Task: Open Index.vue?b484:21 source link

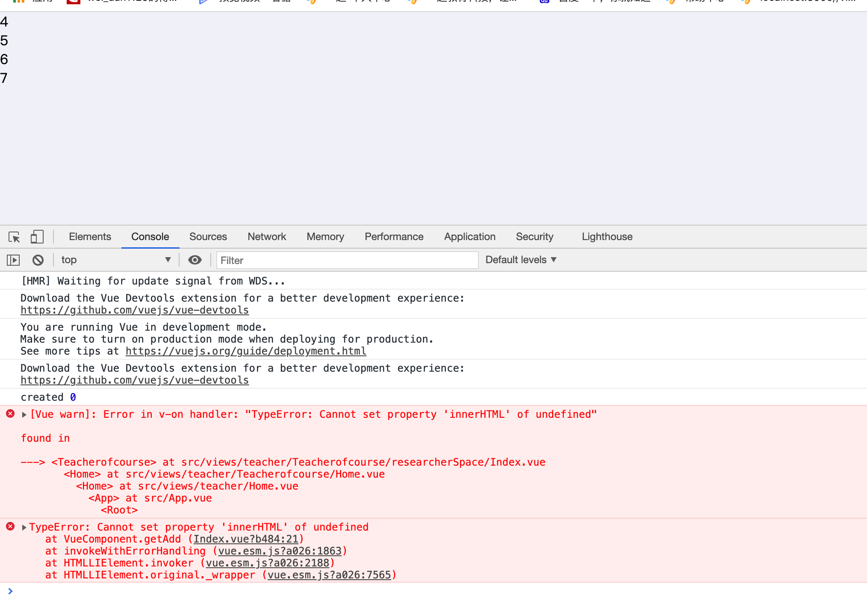Action: pyautogui.click(x=246, y=539)
